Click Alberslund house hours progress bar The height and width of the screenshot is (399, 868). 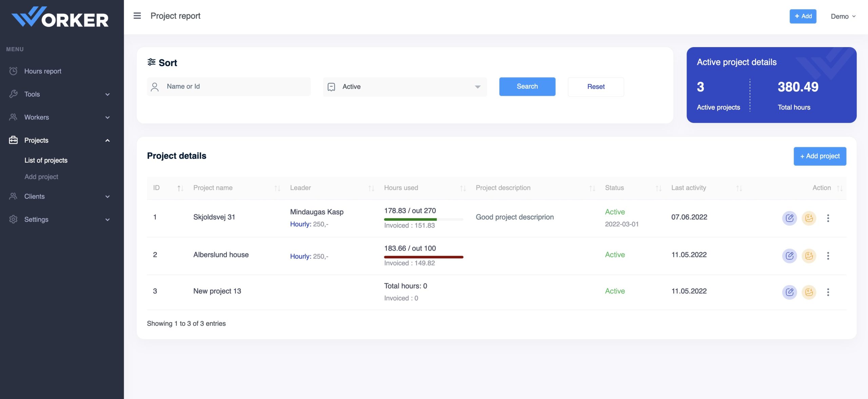coord(423,257)
